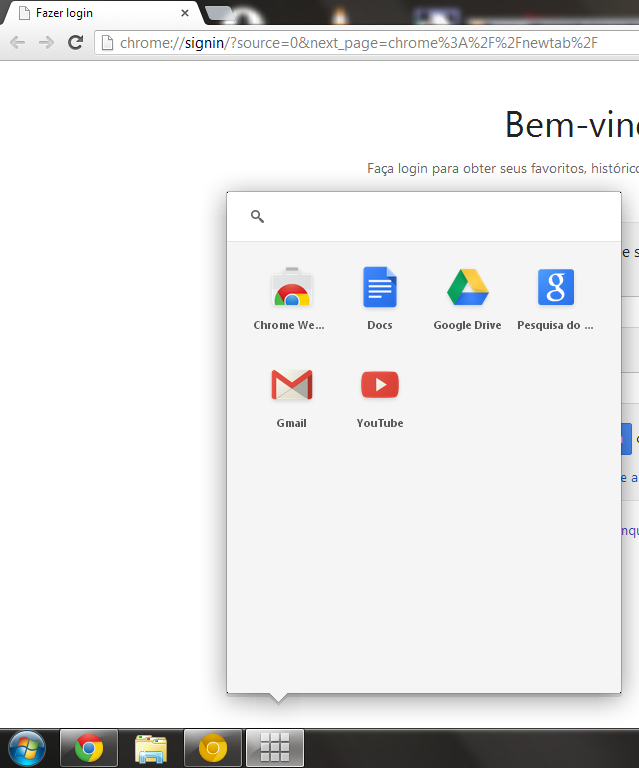Open Windows Explorer from the taskbar
This screenshot has height=768, width=639.
click(151, 747)
